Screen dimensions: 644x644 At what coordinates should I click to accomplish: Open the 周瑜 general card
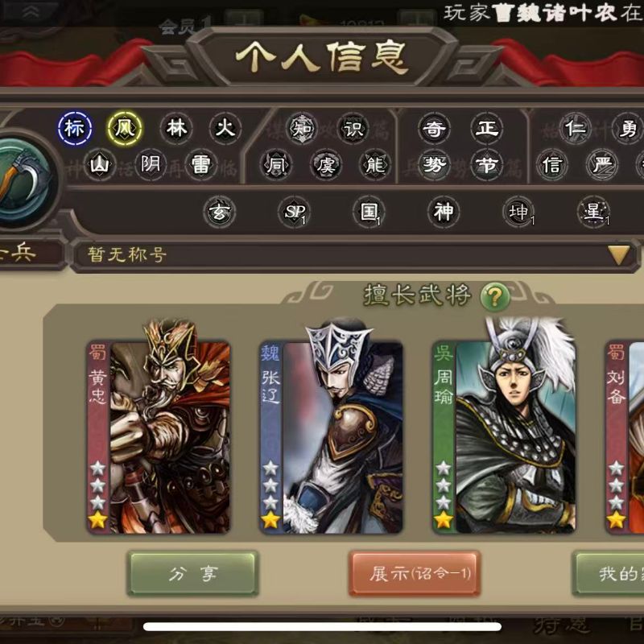click(x=505, y=427)
